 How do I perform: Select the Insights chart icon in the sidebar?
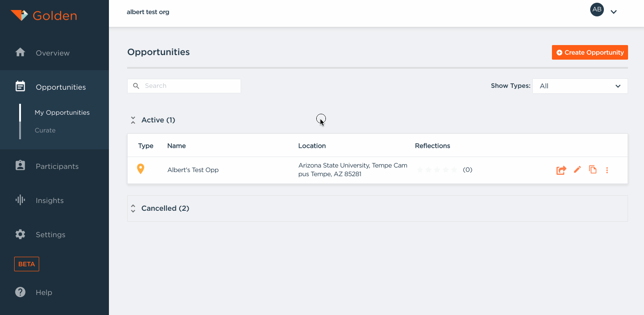click(20, 200)
